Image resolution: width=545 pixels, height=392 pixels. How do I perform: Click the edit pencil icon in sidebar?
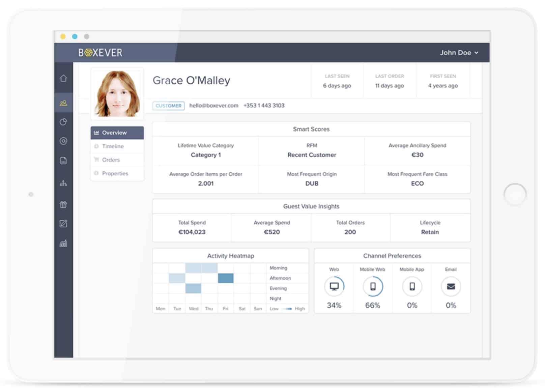point(63,223)
